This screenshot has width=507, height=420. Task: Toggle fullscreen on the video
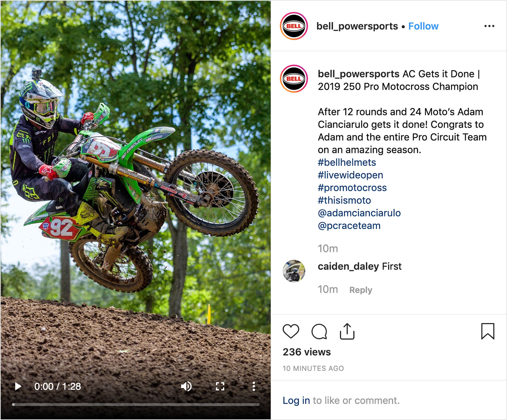220,386
